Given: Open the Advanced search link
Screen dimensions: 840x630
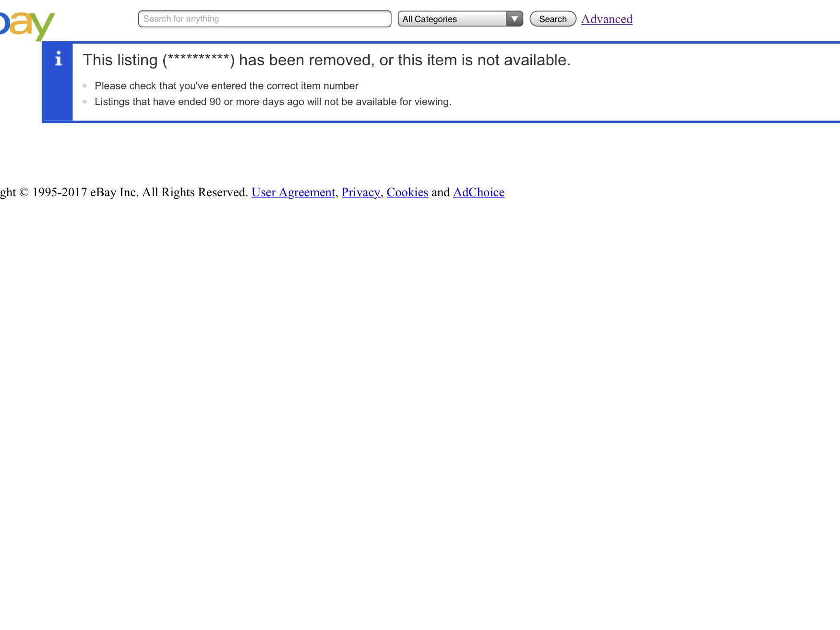Looking at the screenshot, I should (x=607, y=19).
